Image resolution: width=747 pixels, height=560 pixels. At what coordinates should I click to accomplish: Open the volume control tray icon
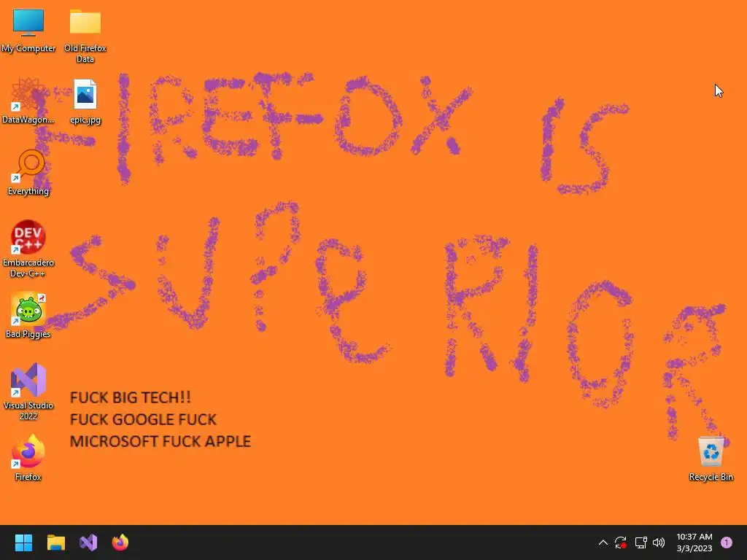tap(659, 542)
